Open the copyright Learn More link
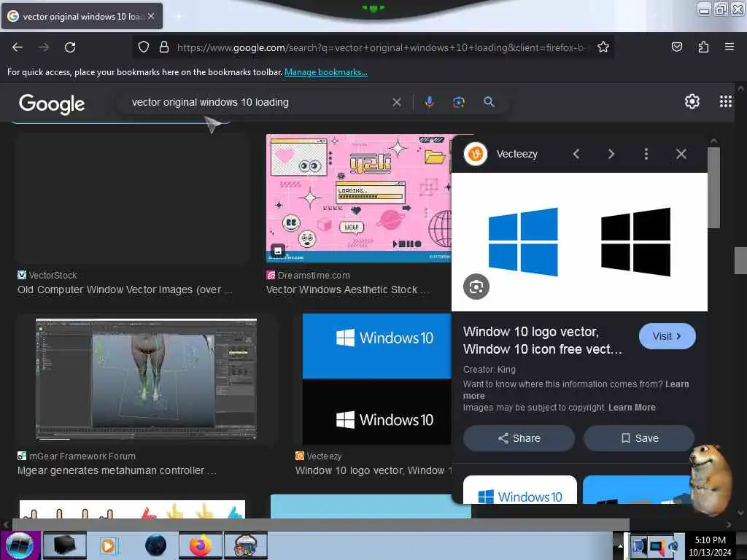747x560 pixels. tap(632, 408)
